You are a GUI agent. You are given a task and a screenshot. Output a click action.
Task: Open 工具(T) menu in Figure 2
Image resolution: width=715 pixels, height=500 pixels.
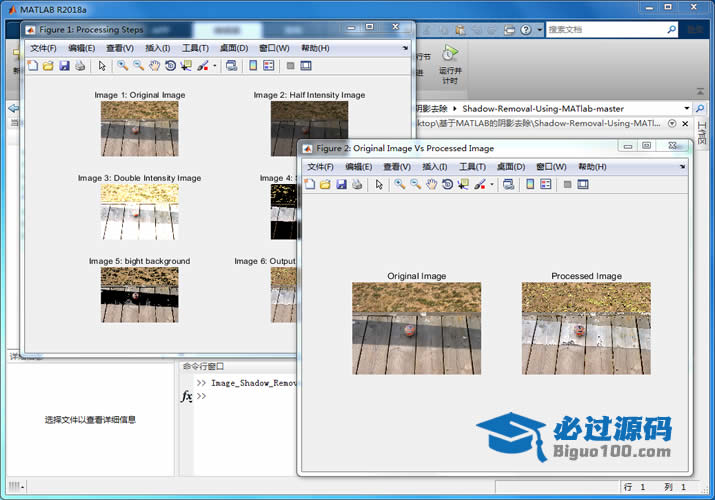pos(472,167)
